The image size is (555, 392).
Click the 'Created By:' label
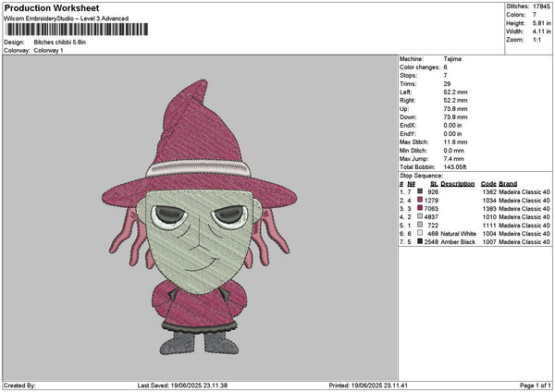[19, 386]
